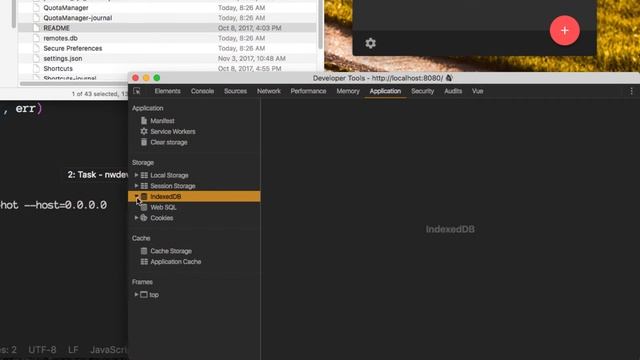
Task: Toggle the IndexedDB tree node arrow
Action: point(136,196)
